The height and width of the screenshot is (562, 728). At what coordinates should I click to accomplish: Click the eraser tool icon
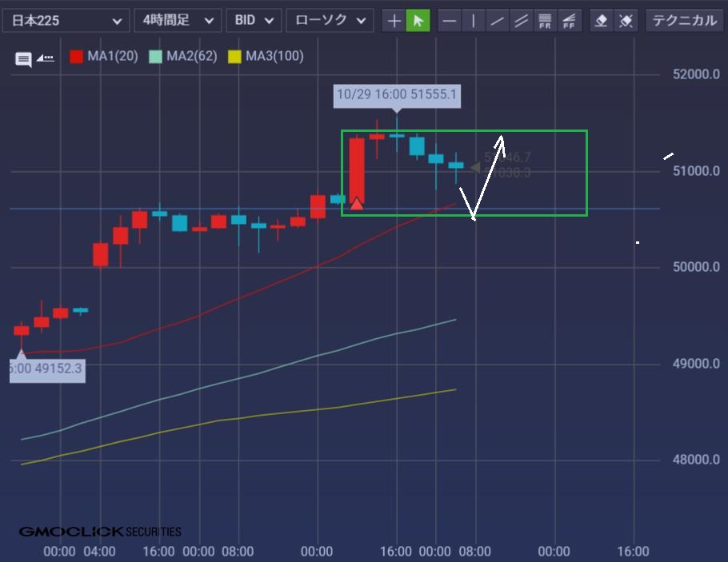pyautogui.click(x=602, y=21)
